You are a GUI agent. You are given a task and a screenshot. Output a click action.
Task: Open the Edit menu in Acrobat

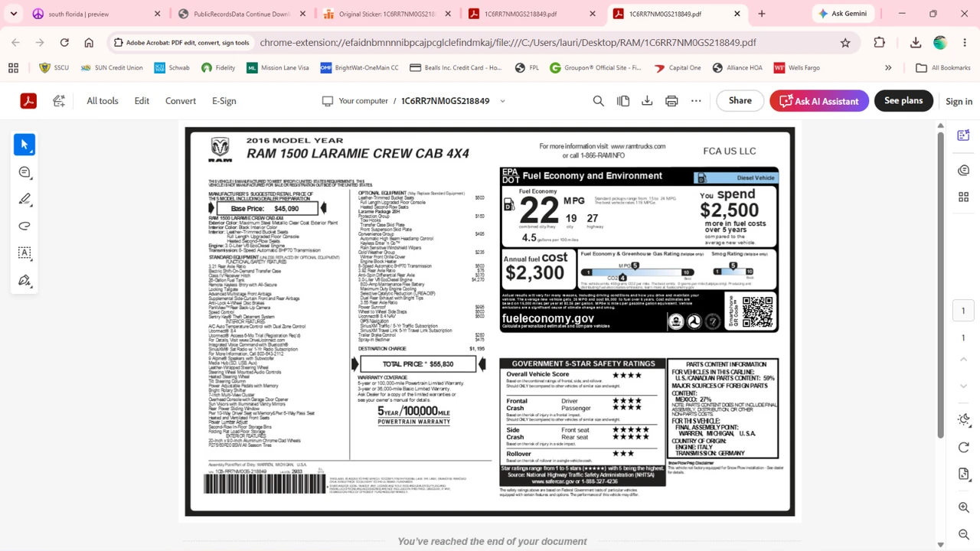click(x=142, y=101)
